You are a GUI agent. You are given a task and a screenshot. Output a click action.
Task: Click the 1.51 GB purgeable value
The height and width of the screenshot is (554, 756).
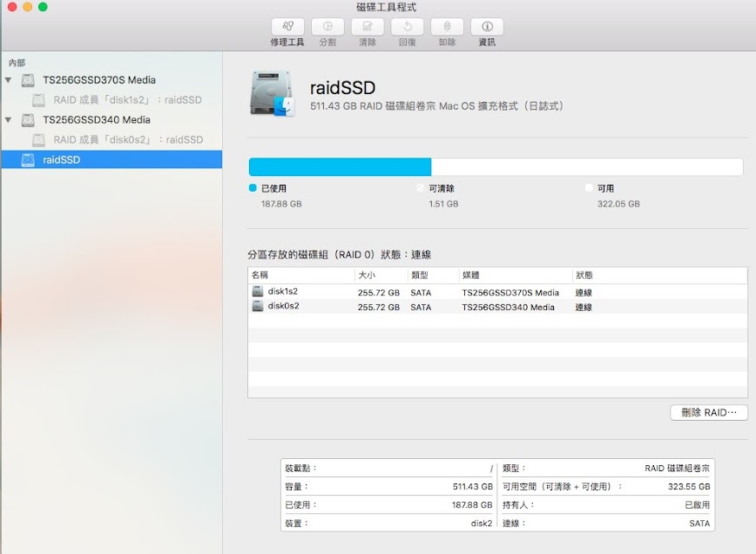coord(443,204)
